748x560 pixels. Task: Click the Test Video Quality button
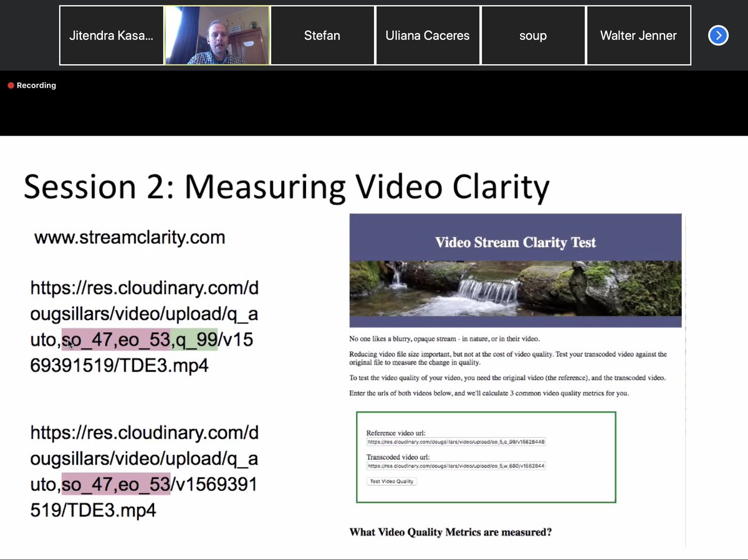point(391,482)
